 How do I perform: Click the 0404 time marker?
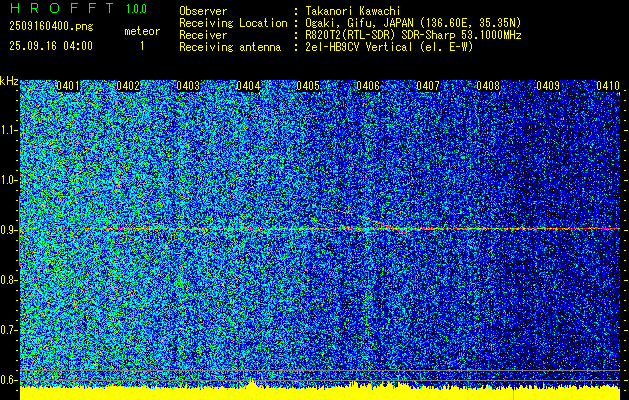click(248, 86)
